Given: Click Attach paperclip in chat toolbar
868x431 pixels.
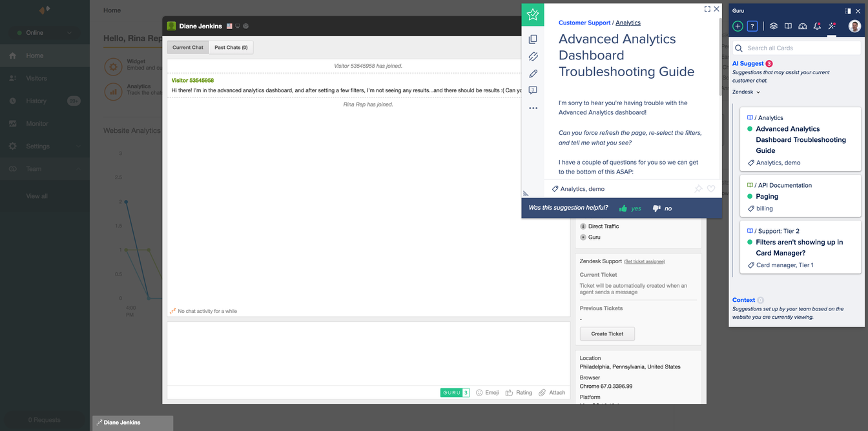Looking at the screenshot, I should click(x=552, y=392).
